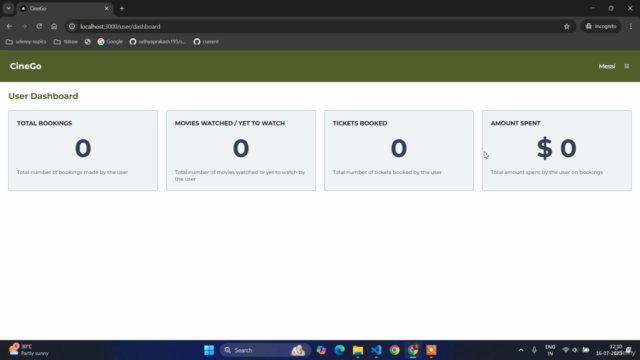
Task: Open the orange recorder app in taskbar
Action: click(x=431, y=350)
